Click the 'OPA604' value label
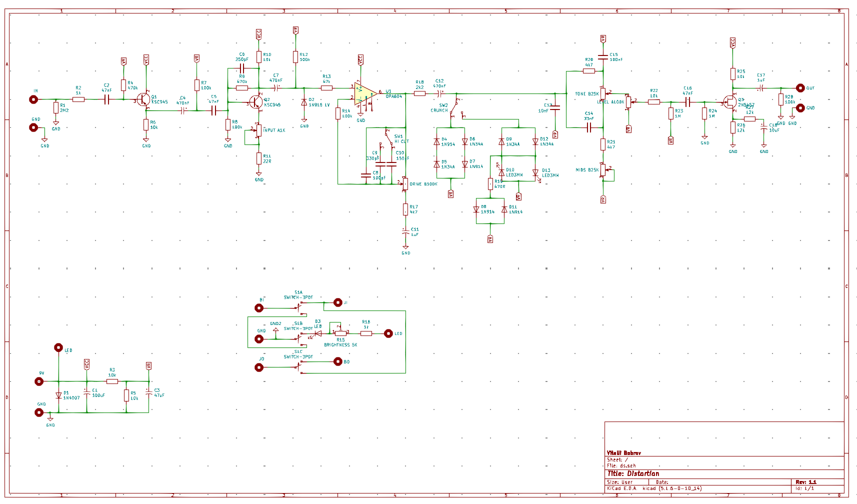 tap(394, 96)
